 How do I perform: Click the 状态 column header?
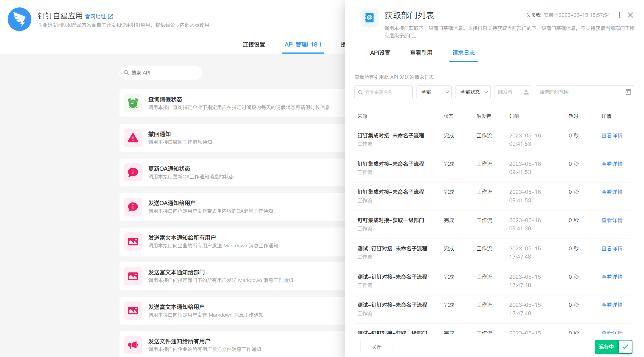point(449,116)
